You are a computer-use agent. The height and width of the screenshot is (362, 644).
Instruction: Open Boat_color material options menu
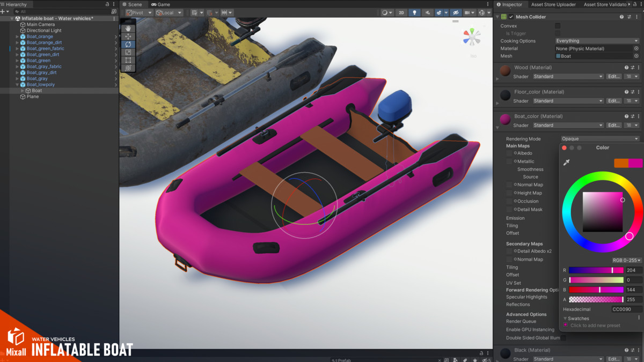tap(639, 116)
